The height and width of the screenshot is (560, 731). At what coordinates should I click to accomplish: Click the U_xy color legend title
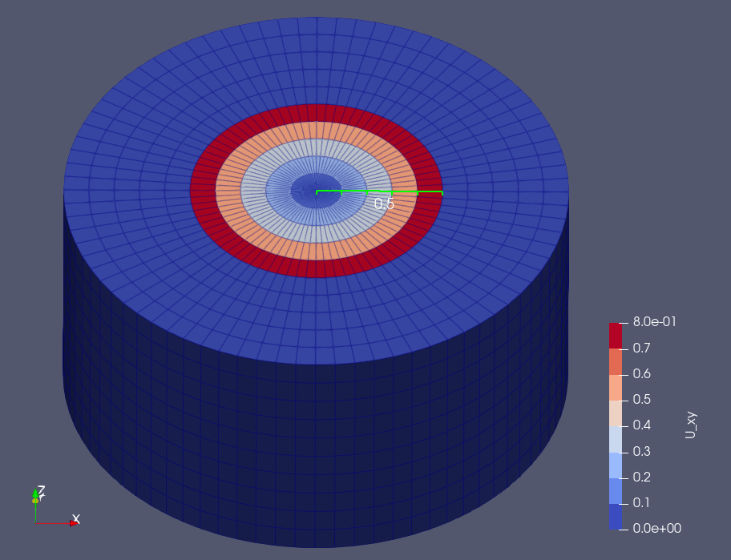coord(690,425)
